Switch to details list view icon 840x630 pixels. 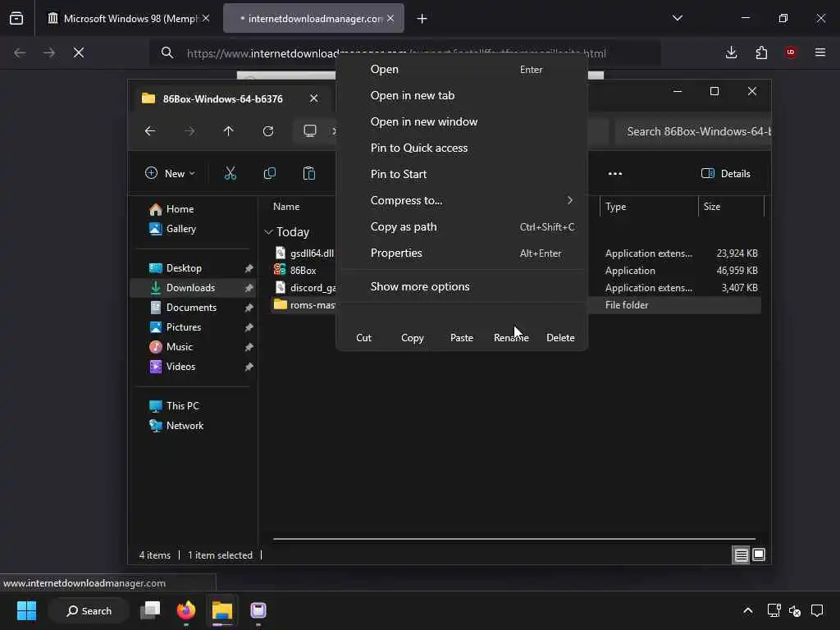pyautogui.click(x=741, y=555)
